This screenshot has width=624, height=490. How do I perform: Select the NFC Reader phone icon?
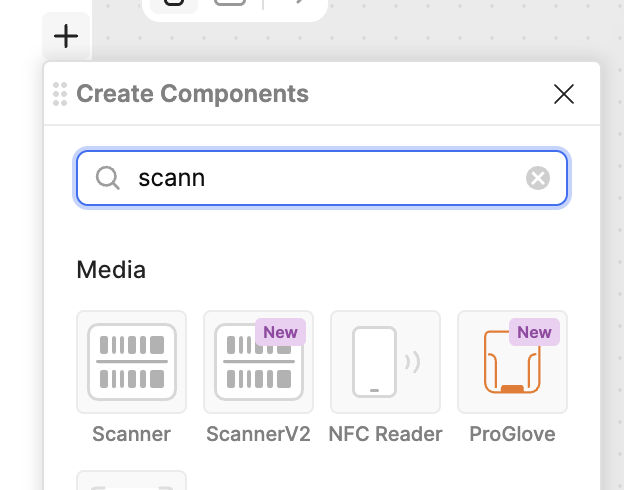click(385, 362)
